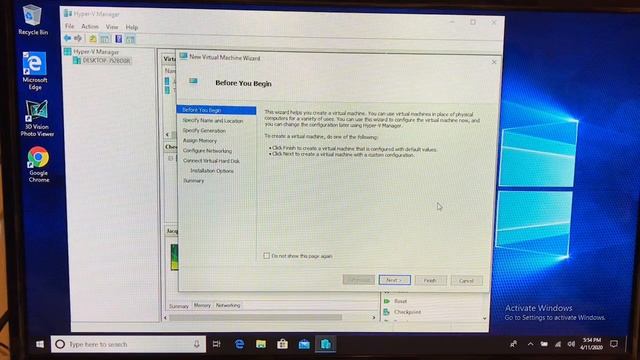Open Mail app from taskbar
This screenshot has width=640, height=360.
pos(304,344)
